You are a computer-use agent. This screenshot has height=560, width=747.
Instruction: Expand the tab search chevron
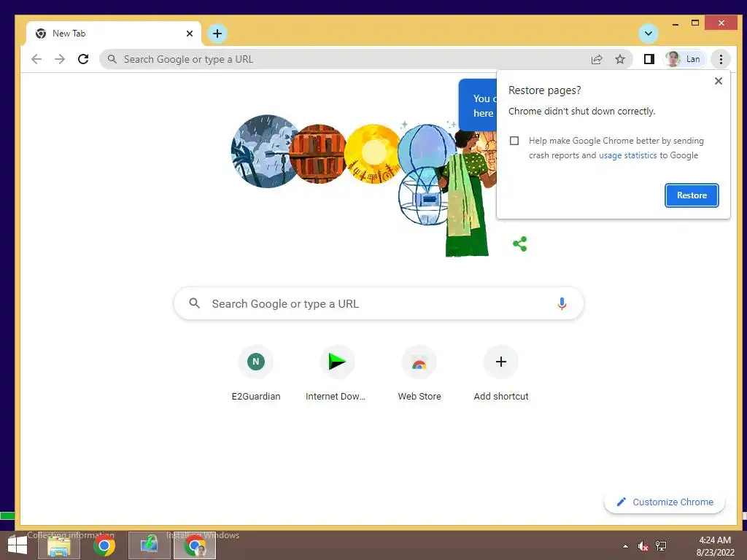coord(649,34)
